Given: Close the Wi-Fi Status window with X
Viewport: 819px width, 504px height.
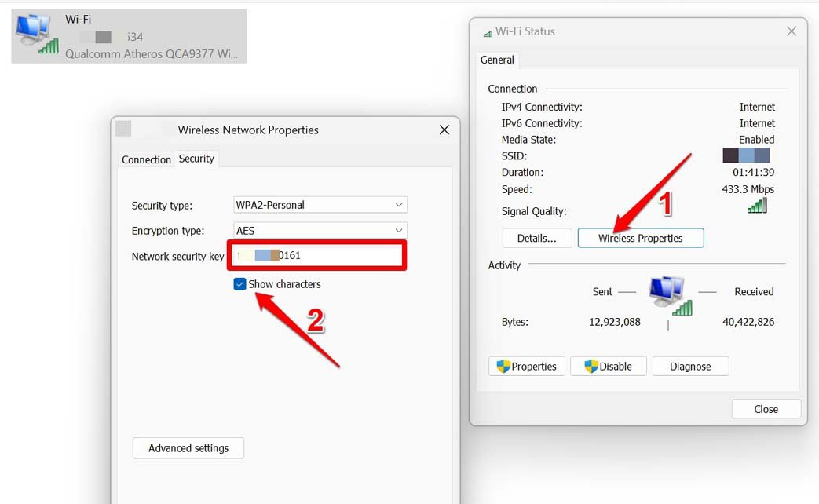Looking at the screenshot, I should [792, 31].
